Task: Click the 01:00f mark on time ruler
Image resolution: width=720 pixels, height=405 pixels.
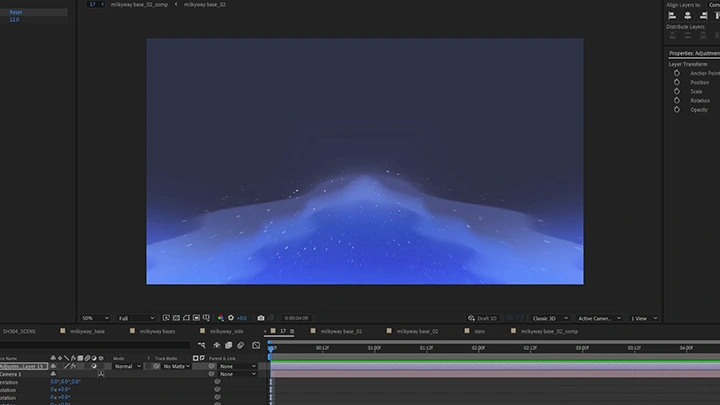Action: 374,348
